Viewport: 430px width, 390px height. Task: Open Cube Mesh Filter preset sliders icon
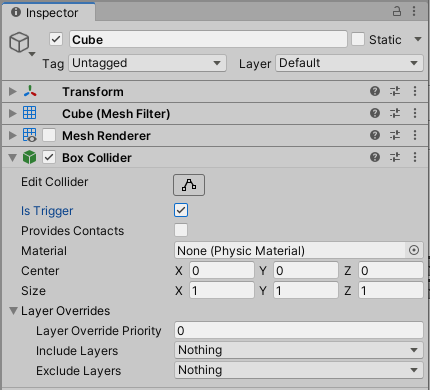tap(395, 113)
